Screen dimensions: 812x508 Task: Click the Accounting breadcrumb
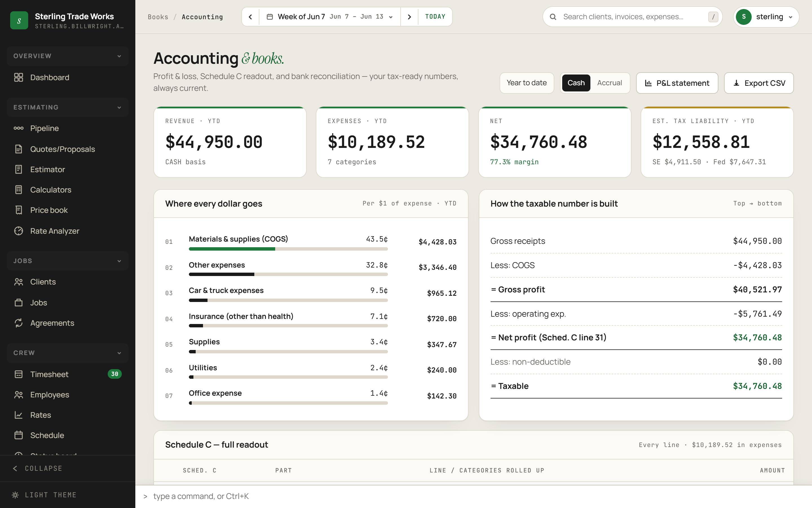202,17
